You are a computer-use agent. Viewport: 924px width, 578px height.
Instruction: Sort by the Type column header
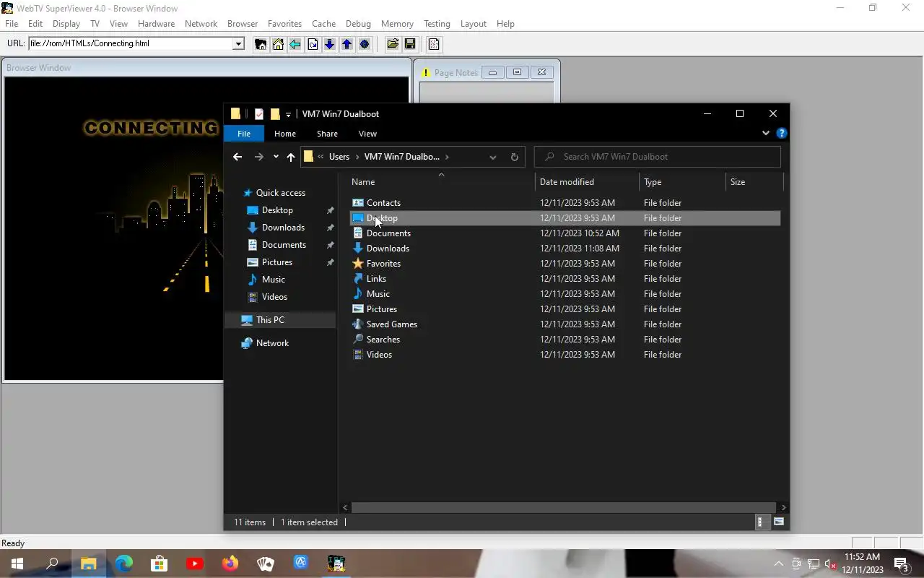point(682,182)
